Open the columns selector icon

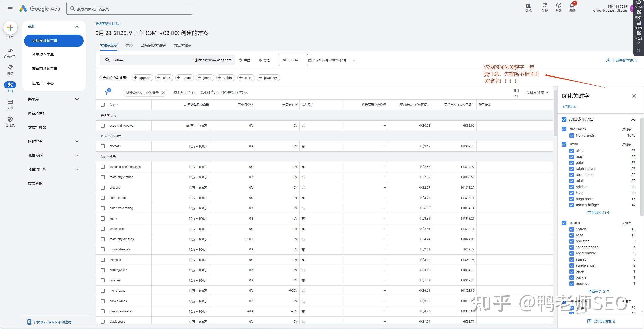(x=516, y=91)
